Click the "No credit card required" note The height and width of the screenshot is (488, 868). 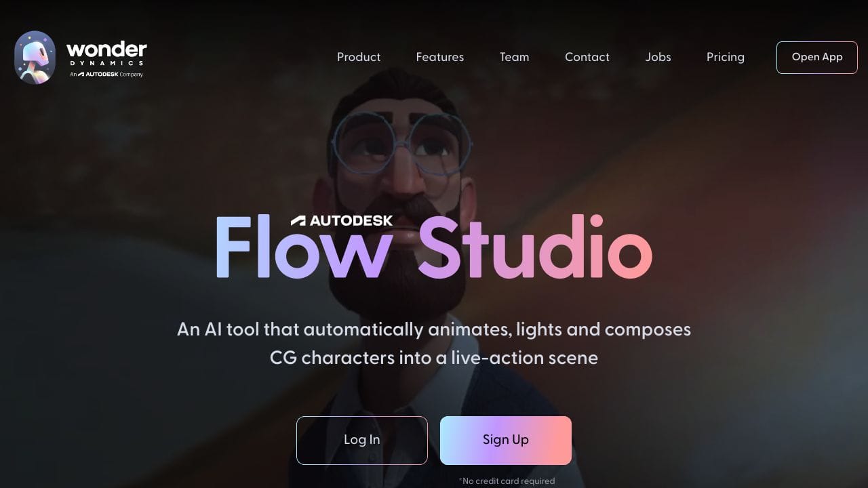click(x=507, y=481)
